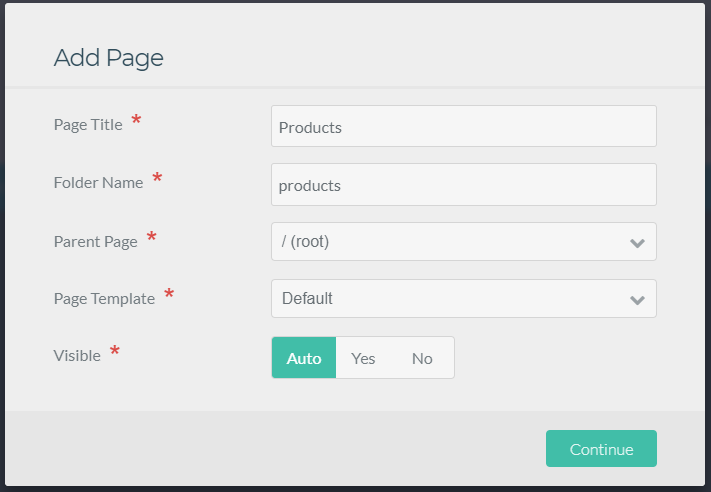The image size is (711, 492).
Task: Click the Page Template label text
Action: 104,298
